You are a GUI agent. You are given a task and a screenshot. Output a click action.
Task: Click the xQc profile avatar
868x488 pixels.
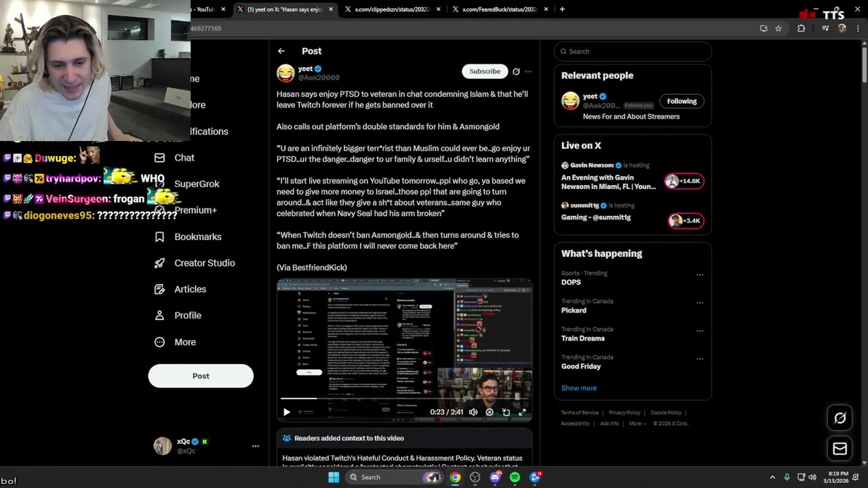163,446
